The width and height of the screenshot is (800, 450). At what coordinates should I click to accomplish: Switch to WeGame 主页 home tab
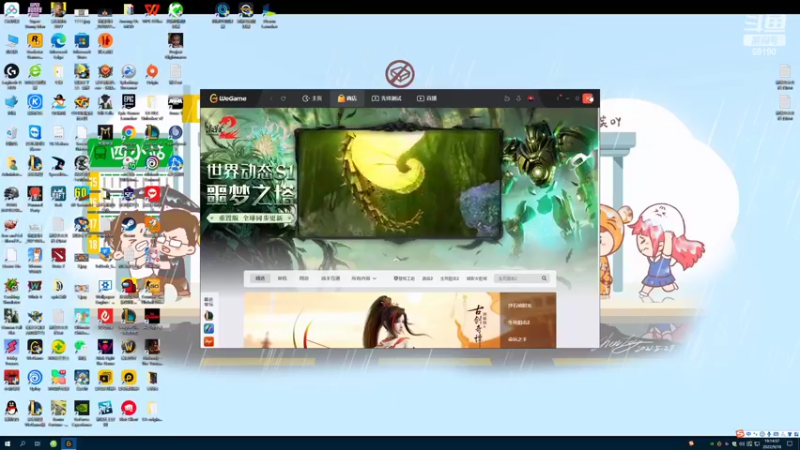click(x=312, y=98)
